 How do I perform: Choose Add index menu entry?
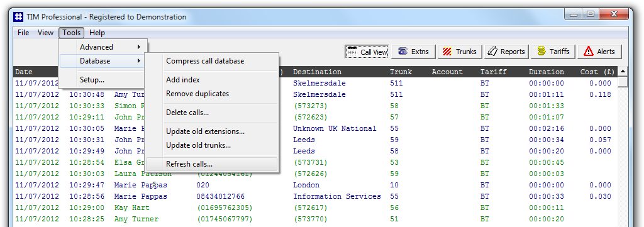pyautogui.click(x=212, y=80)
